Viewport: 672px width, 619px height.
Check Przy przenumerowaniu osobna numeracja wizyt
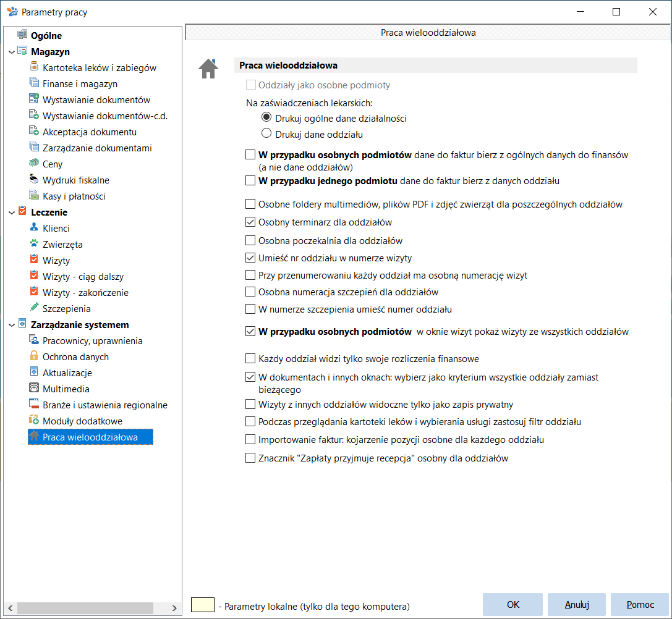[x=250, y=275]
